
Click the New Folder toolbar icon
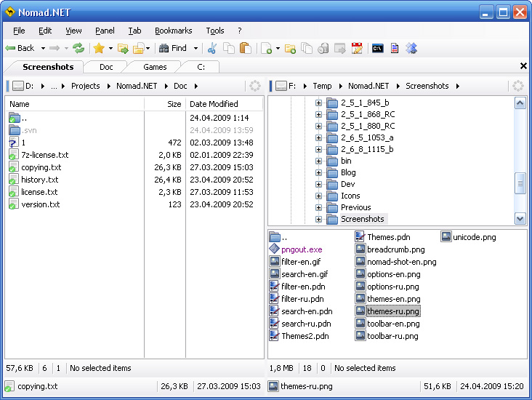[x=290, y=48]
